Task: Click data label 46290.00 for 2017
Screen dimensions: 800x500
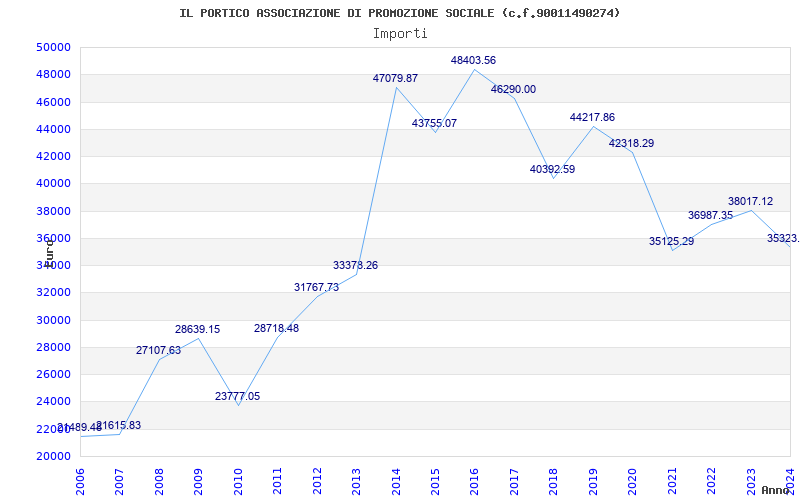Action: pyautogui.click(x=513, y=90)
